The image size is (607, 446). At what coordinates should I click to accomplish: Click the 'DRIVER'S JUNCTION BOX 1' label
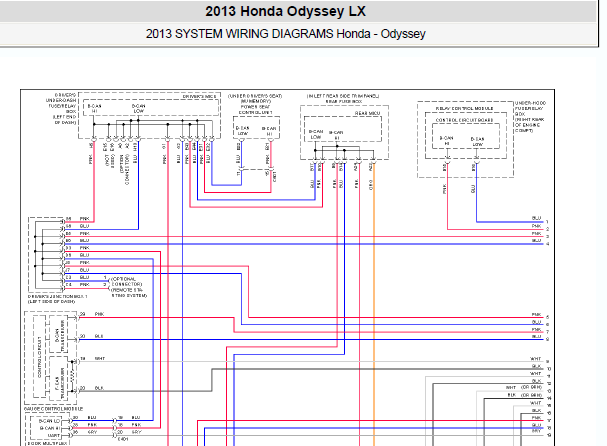[58, 296]
